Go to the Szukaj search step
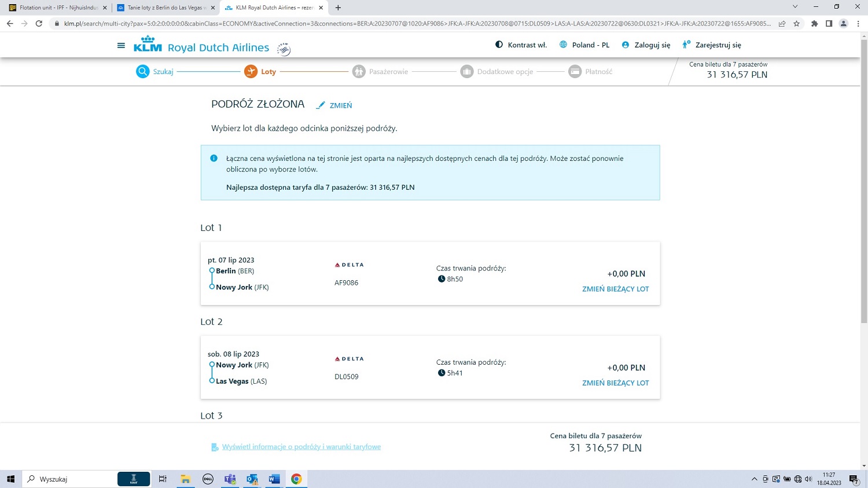 (x=155, y=72)
